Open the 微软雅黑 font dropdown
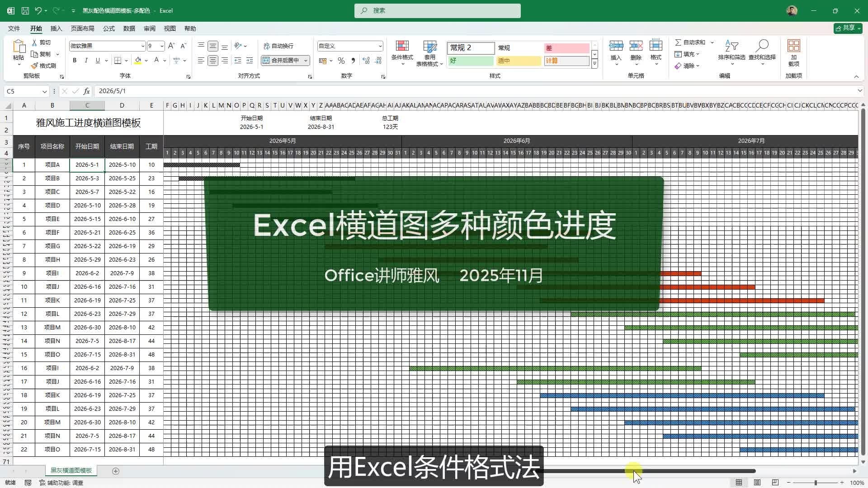The width and height of the screenshot is (868, 488). (142, 46)
